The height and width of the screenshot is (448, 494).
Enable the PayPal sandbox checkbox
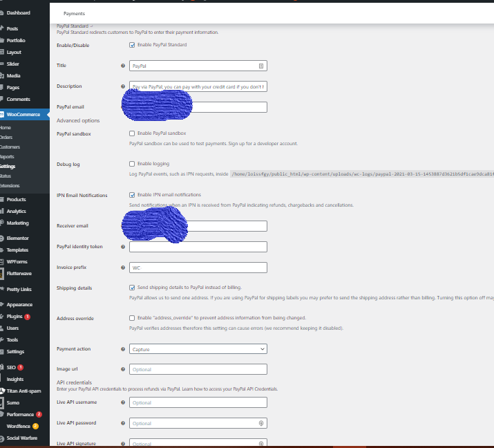coord(132,133)
